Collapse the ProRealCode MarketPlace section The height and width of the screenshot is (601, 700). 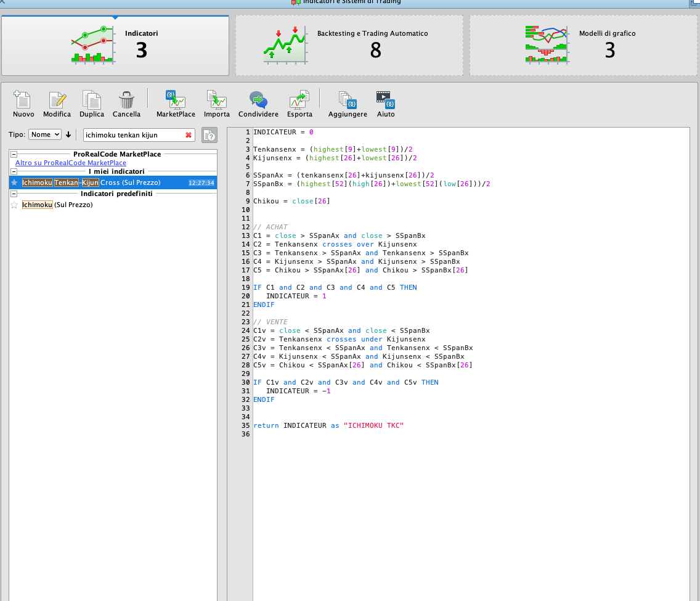click(14, 154)
